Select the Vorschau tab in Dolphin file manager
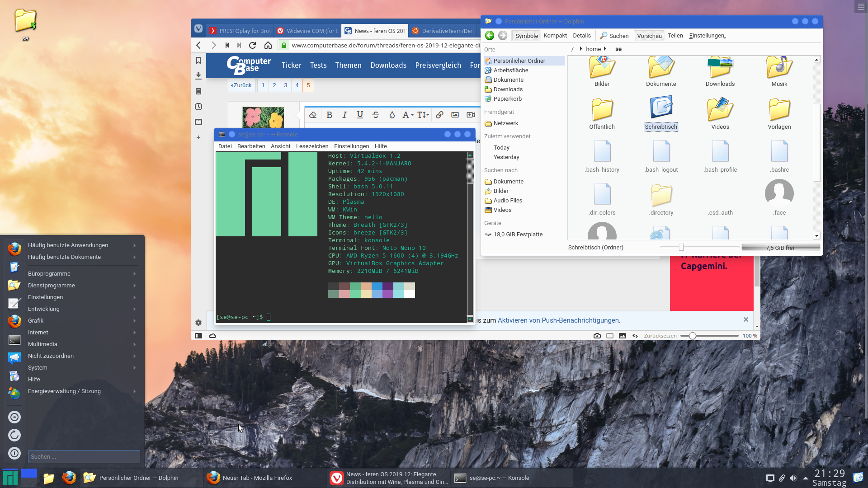868x488 pixels. pyautogui.click(x=650, y=35)
